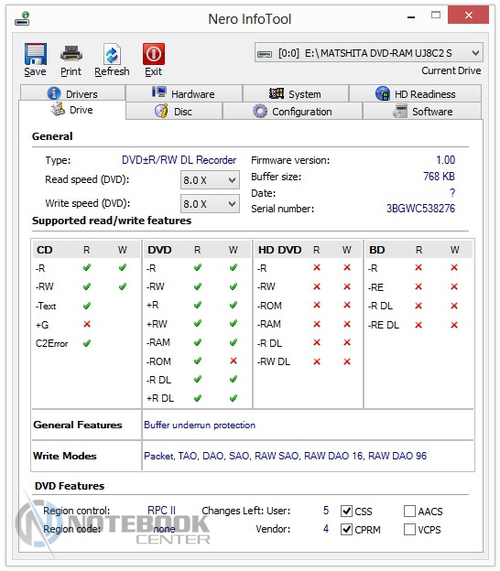Click the Refresh button label

click(112, 71)
